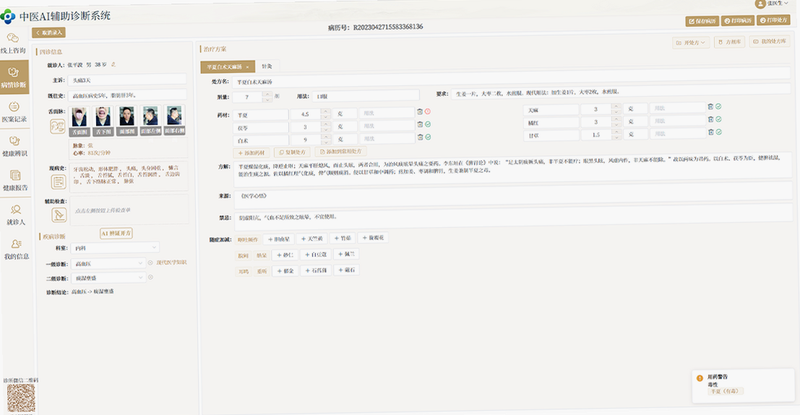Open the 开处方 dropdown button
The height and width of the screenshot is (415, 800).
(x=690, y=43)
